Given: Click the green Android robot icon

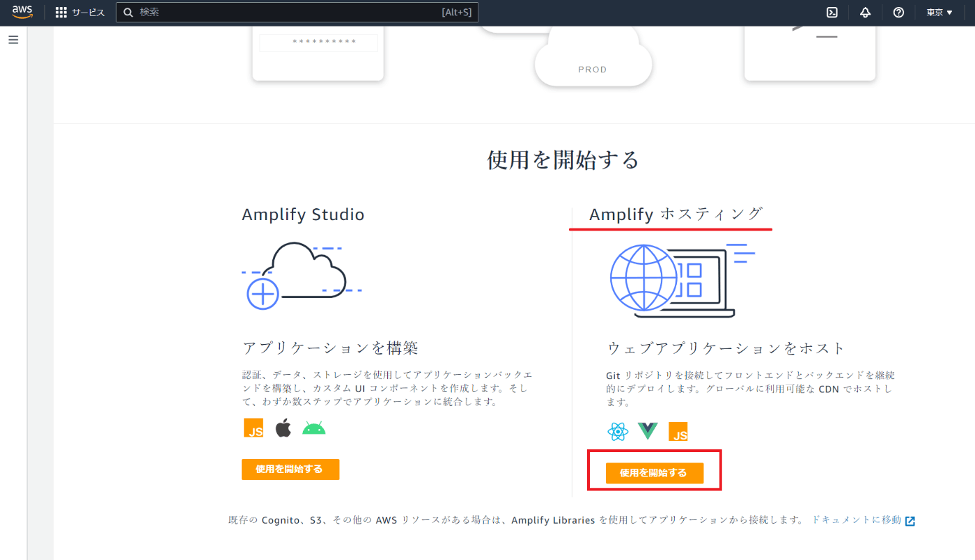Looking at the screenshot, I should 314,428.
